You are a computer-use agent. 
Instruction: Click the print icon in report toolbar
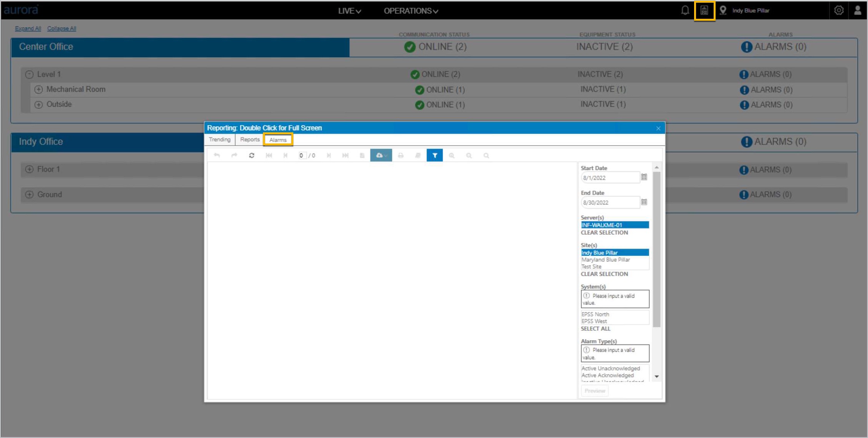(x=400, y=155)
